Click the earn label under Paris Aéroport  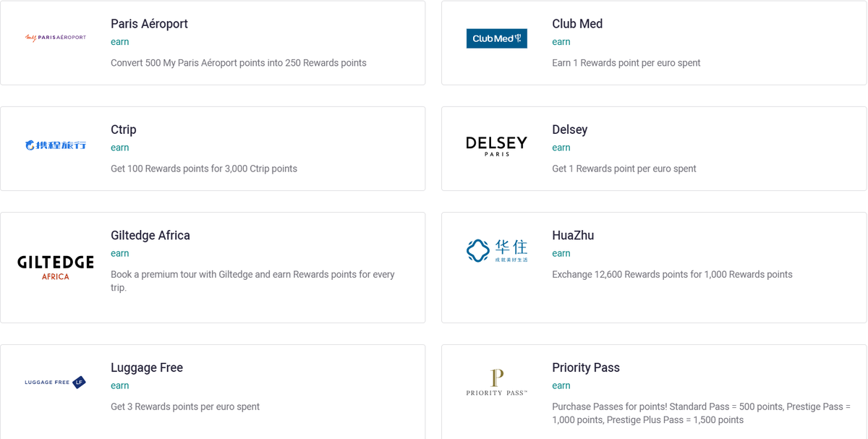coord(120,42)
